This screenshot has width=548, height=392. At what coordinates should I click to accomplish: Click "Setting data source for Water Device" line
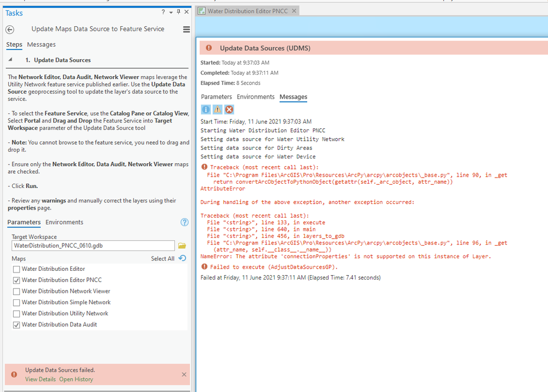point(258,157)
